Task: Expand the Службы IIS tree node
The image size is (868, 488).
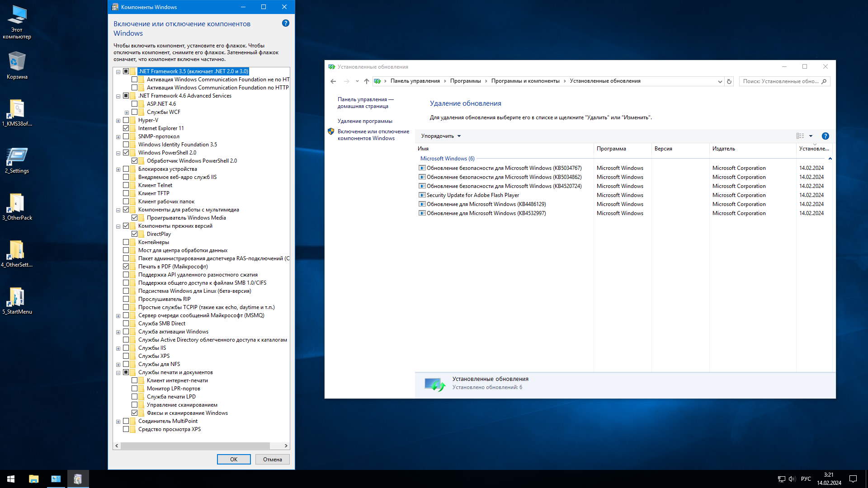Action: [x=118, y=348]
